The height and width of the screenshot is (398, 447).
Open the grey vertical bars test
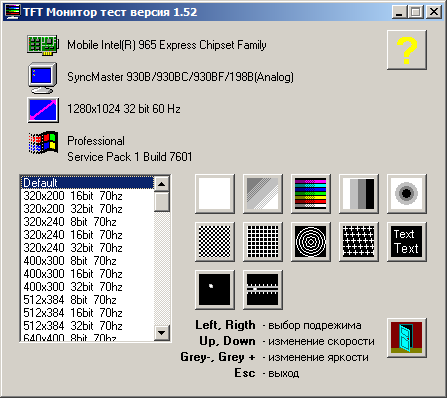pyautogui.click(x=359, y=194)
